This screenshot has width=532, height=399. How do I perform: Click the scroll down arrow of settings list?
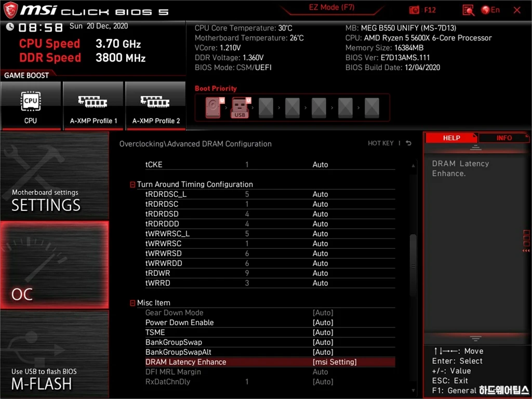pyautogui.click(x=413, y=391)
